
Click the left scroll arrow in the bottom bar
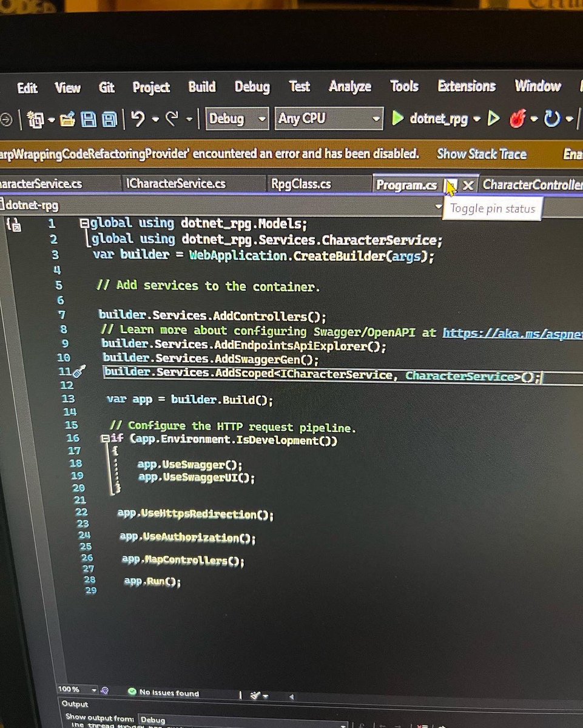point(291,697)
